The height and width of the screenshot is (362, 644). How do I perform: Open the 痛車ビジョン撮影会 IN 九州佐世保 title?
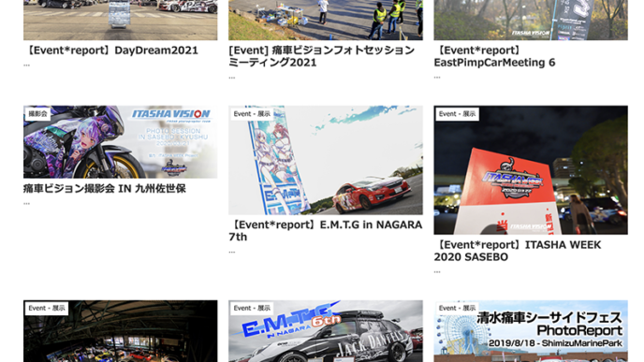tap(105, 189)
